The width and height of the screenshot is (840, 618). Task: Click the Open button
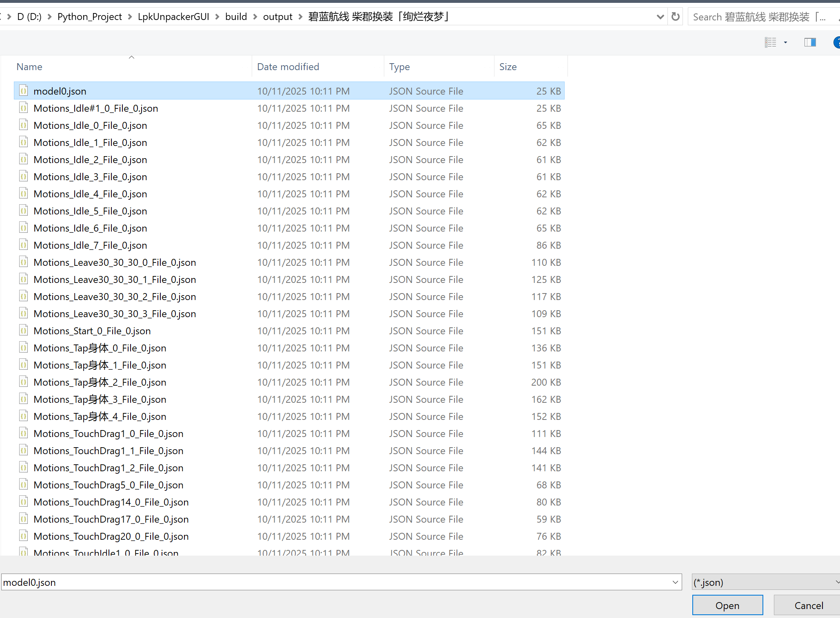[727, 605]
